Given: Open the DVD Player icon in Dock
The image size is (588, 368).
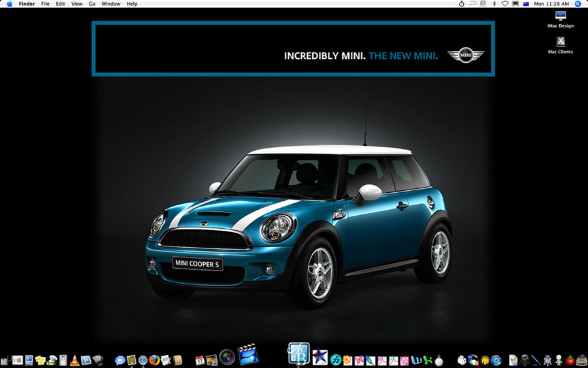Looking at the screenshot, I should (496, 361).
